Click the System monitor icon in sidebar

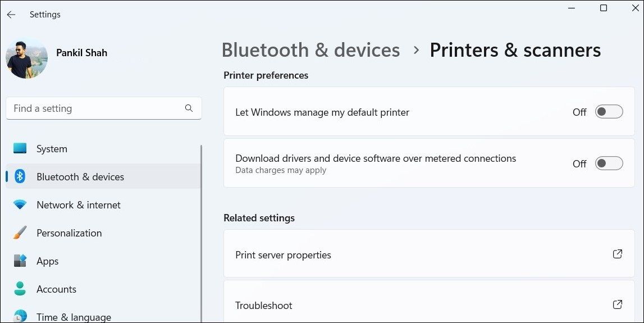point(20,149)
